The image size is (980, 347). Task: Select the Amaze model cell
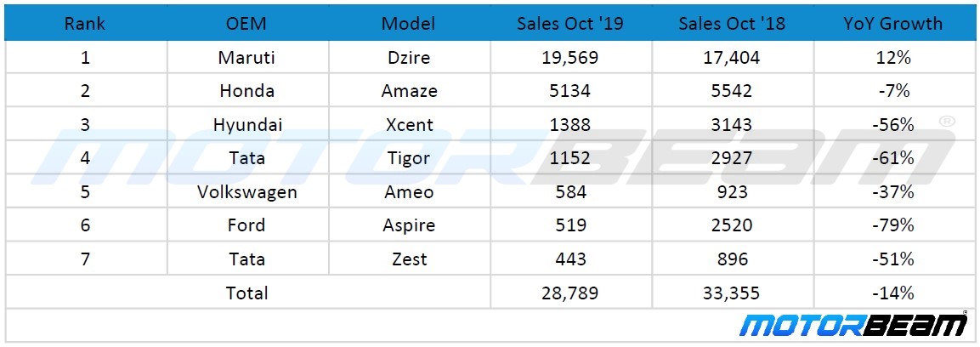tap(408, 91)
